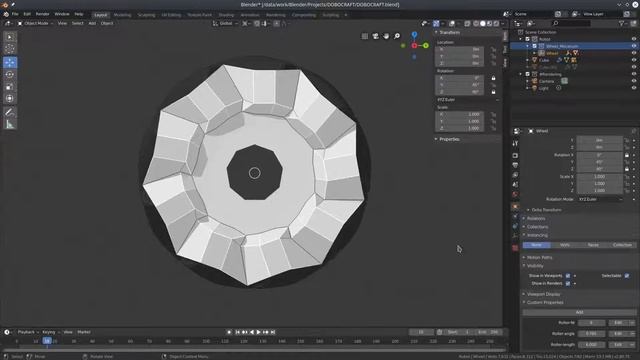This screenshot has height=360, width=640.
Task: Set instancing to Verts
Action: coord(565,245)
